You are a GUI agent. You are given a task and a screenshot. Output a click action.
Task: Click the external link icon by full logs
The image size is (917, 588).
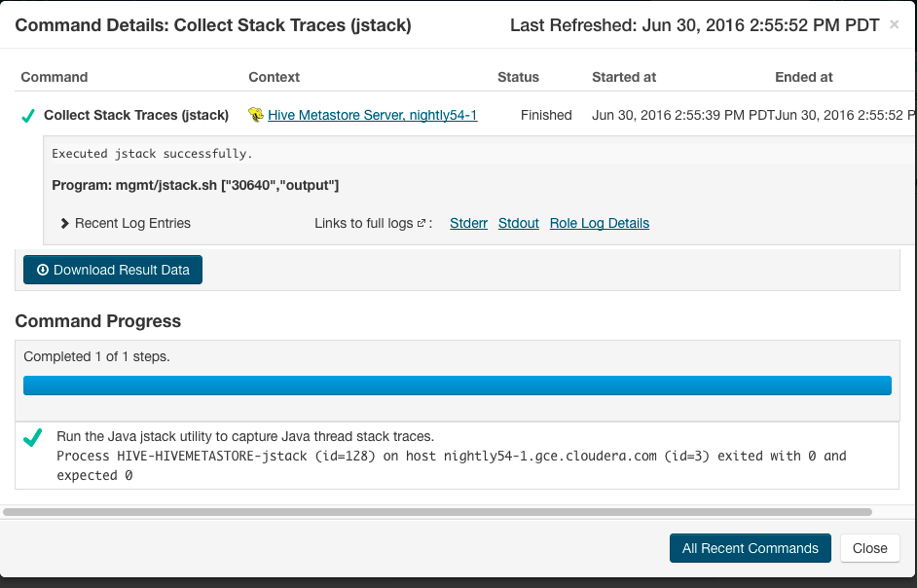(x=422, y=224)
